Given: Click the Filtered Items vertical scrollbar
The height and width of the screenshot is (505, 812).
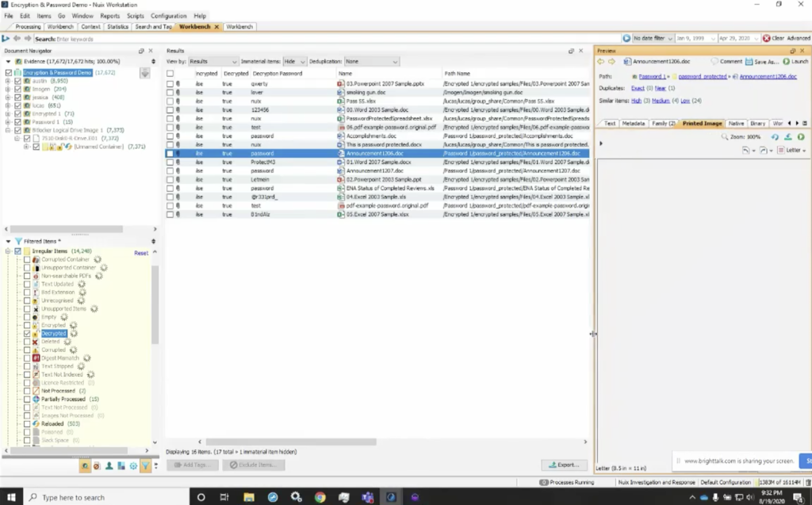Looking at the screenshot, I should click(155, 305).
